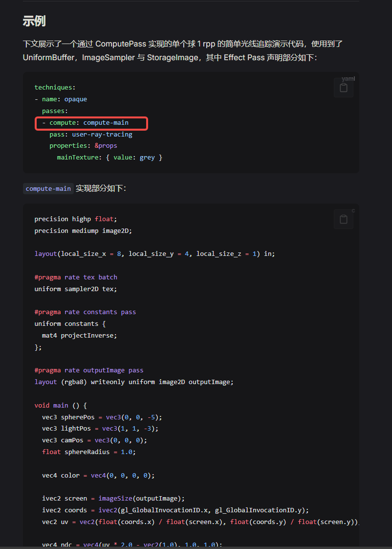Click the float sphereRadius = 1.0 line
Screen dimensions: 392x549
click(x=88, y=452)
